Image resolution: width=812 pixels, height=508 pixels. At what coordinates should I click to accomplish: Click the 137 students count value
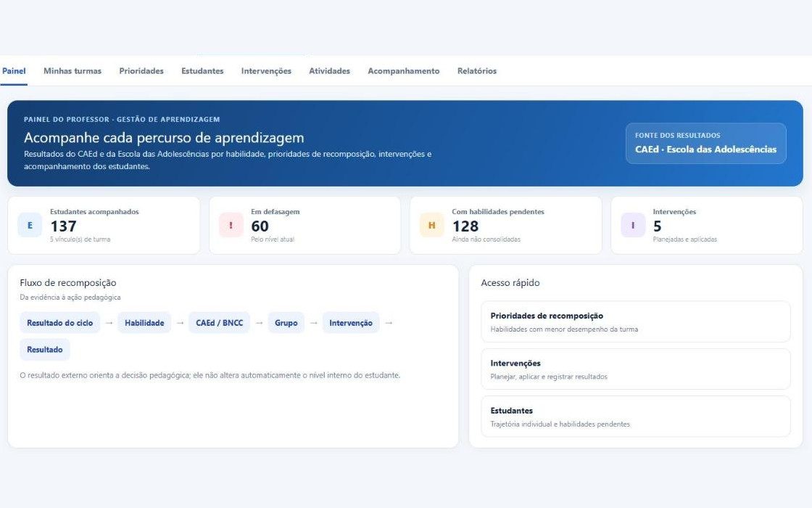[x=63, y=226]
